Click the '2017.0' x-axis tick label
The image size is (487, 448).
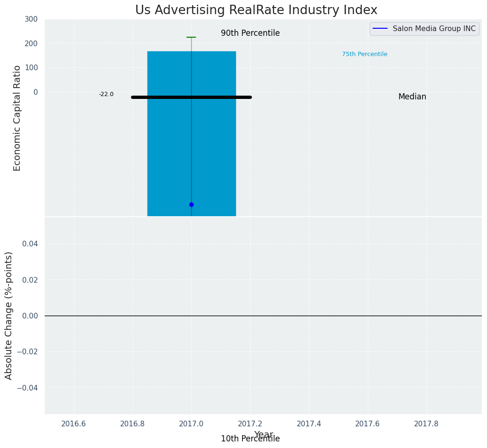(191, 424)
